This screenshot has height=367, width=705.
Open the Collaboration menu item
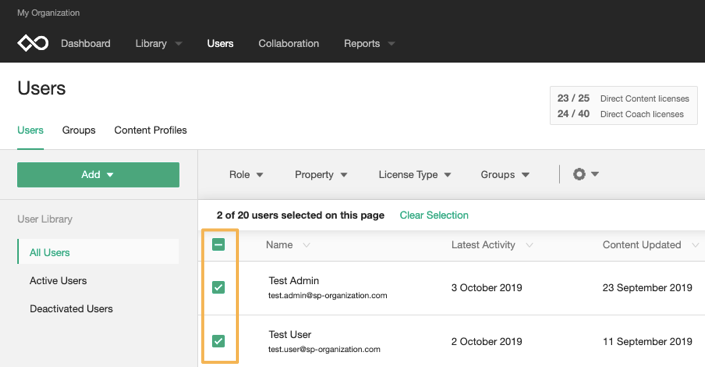[x=289, y=44]
